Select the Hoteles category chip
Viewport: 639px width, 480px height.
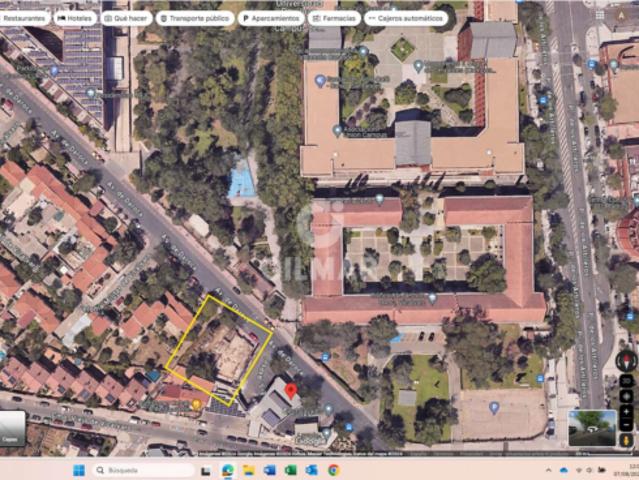point(75,18)
